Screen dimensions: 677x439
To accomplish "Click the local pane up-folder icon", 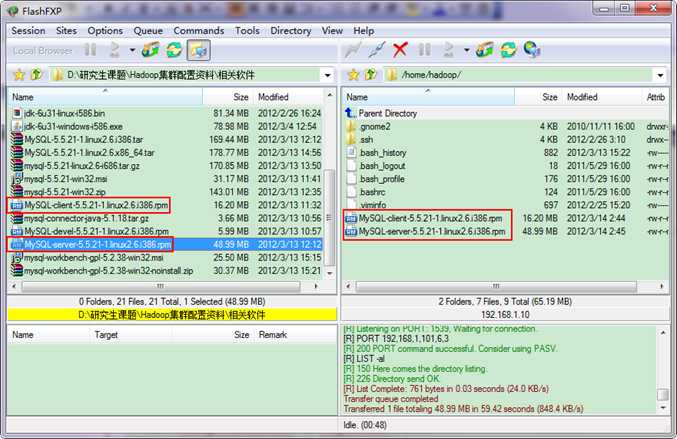I will click(x=37, y=75).
